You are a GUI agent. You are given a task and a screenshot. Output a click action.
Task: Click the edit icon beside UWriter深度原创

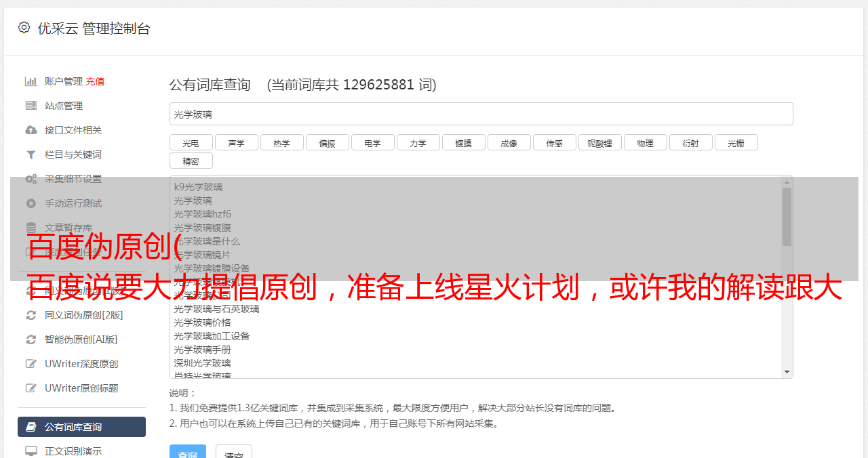[x=31, y=364]
